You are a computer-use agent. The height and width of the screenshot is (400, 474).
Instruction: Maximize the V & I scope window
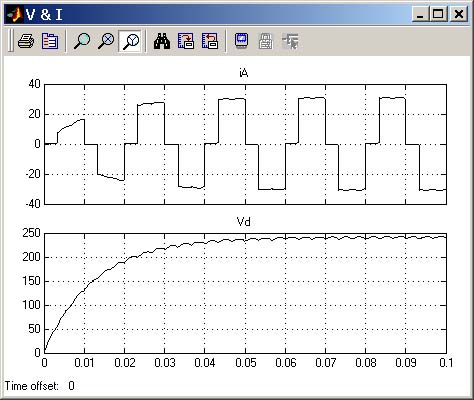pos(438,15)
